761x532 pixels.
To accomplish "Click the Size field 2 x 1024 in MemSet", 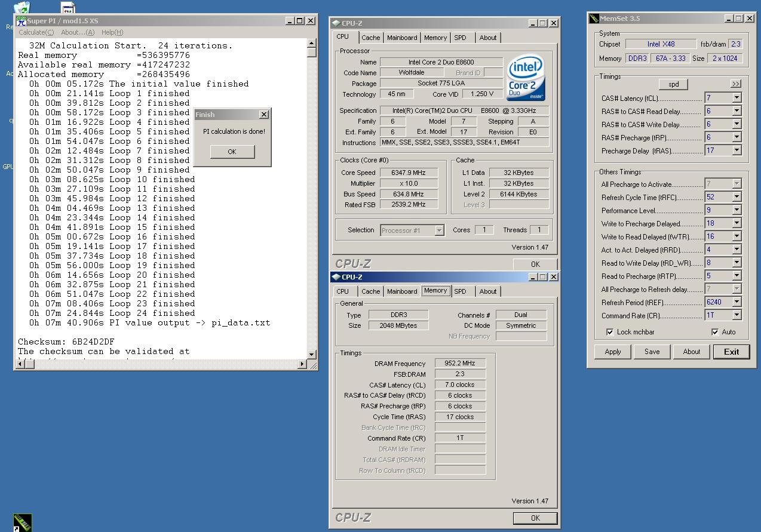I will tap(725, 59).
